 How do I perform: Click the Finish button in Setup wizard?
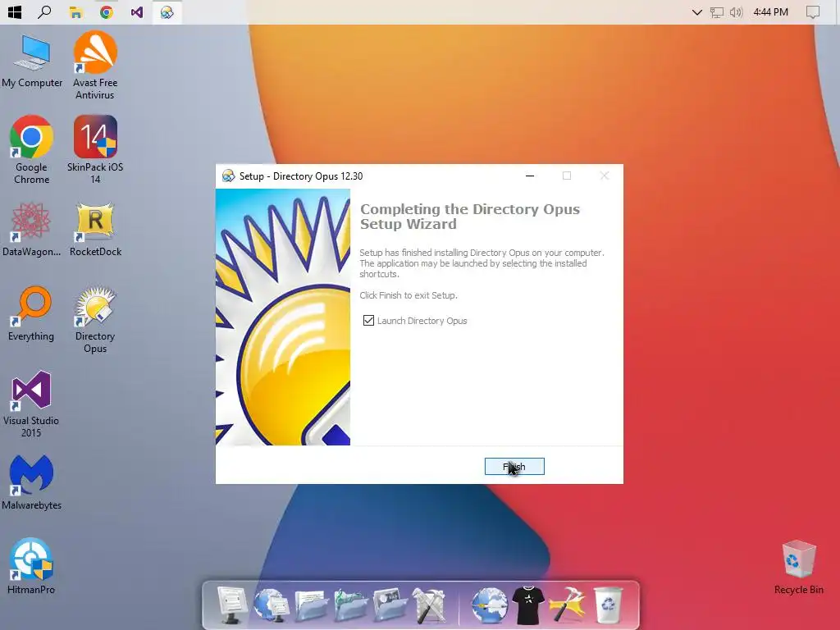point(514,466)
